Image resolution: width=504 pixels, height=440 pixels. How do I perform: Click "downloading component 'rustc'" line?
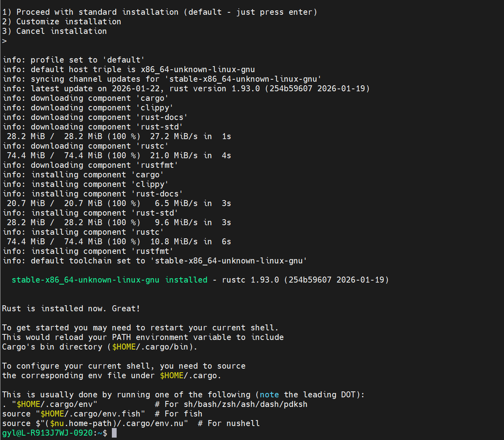86,146
